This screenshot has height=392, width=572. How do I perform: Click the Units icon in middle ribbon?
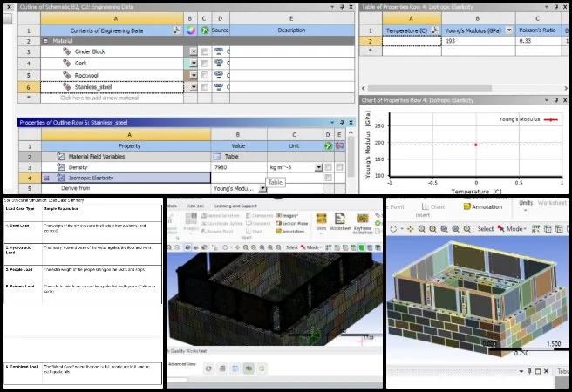(x=321, y=219)
